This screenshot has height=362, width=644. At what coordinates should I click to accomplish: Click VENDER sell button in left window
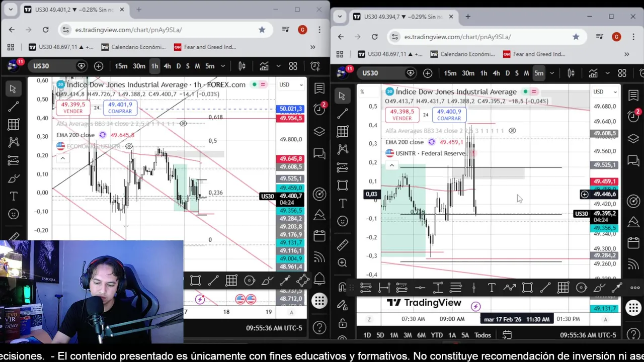pos(73,108)
